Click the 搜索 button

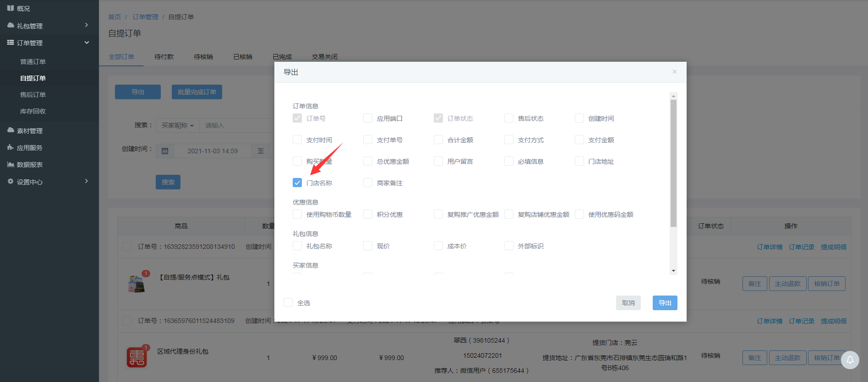[x=168, y=182]
